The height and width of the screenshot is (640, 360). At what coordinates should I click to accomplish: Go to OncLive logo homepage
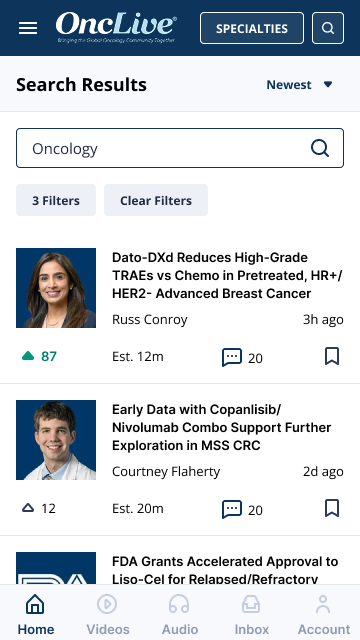tap(116, 27)
